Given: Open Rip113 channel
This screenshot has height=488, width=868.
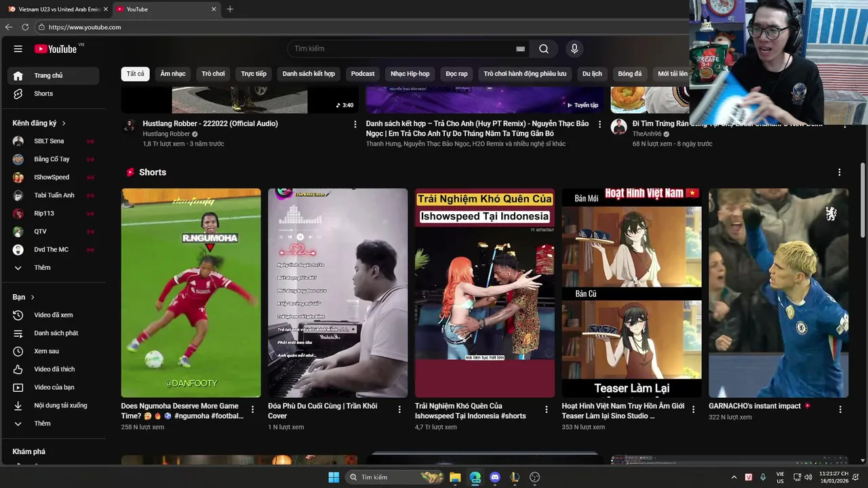Looking at the screenshot, I should [x=53, y=213].
